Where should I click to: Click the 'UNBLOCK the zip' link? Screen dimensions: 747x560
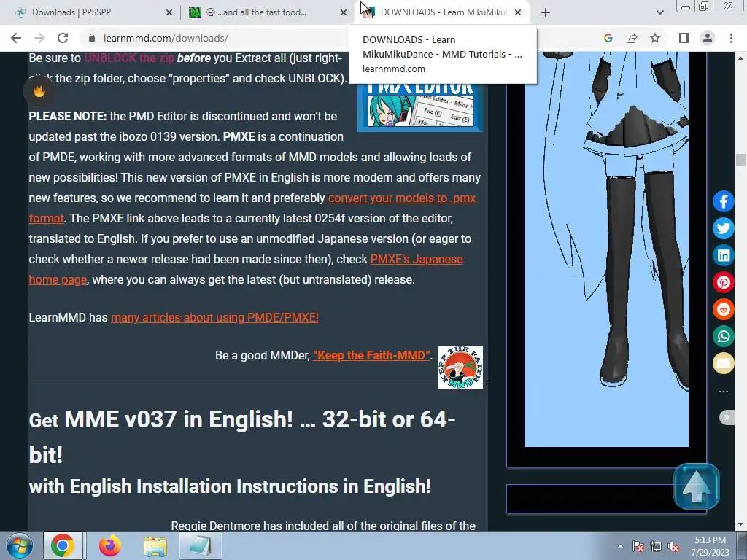[129, 58]
